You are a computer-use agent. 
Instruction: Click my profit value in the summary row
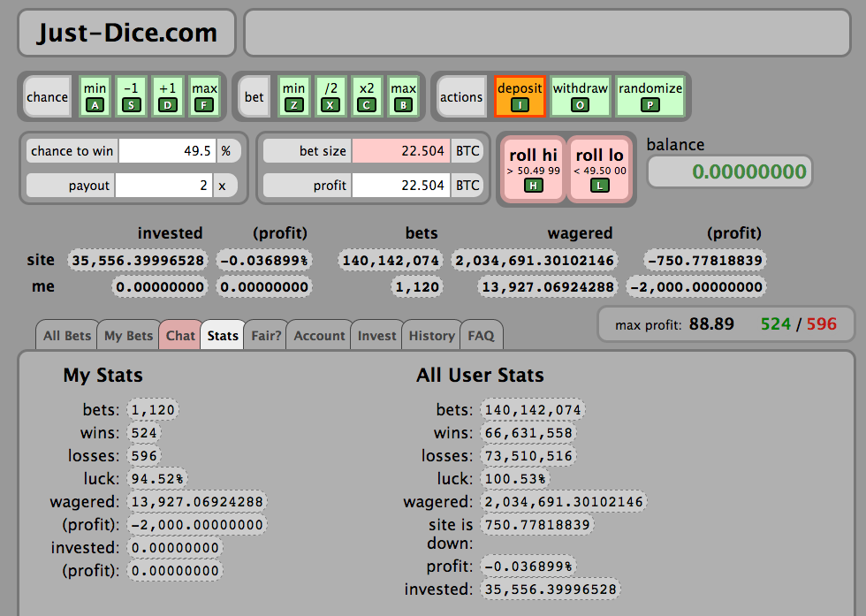(x=696, y=286)
